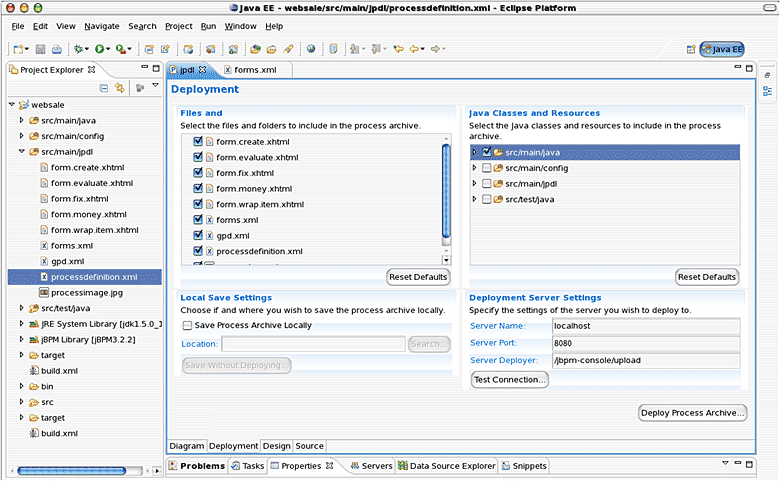Viewport: 780px width, 482px height.
Task: Click the Open Web Browser globe icon
Action: [311, 49]
